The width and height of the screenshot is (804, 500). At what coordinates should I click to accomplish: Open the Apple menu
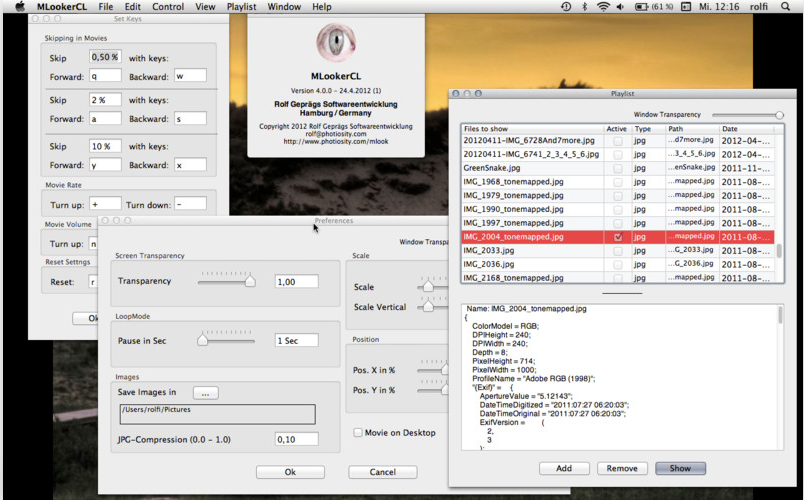pyautogui.click(x=19, y=7)
